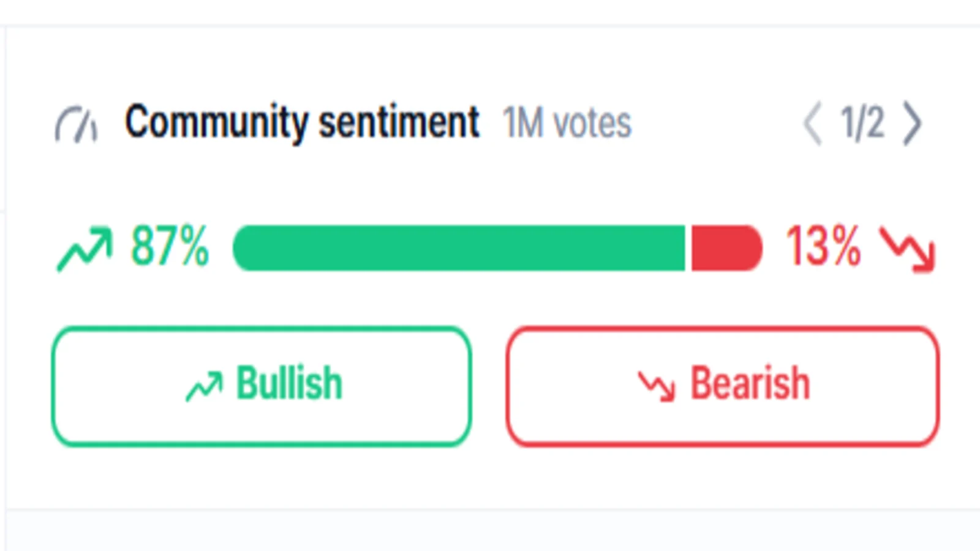The height and width of the screenshot is (551, 980).
Task: Click the arrow icon inside Bearish button
Action: [657, 386]
